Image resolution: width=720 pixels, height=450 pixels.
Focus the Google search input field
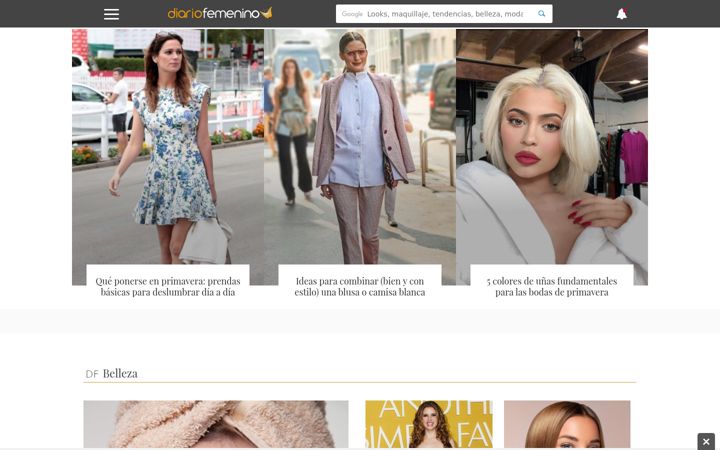[444, 14]
